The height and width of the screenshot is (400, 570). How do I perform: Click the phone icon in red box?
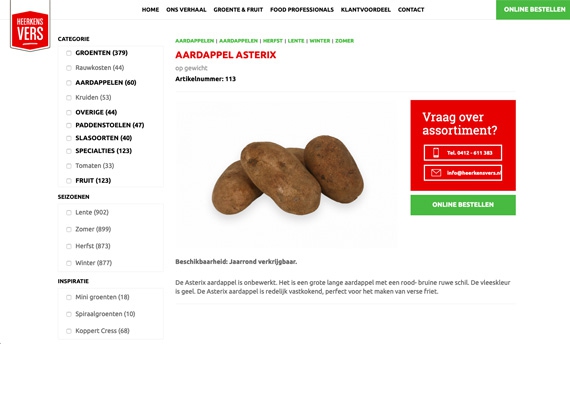click(x=436, y=153)
